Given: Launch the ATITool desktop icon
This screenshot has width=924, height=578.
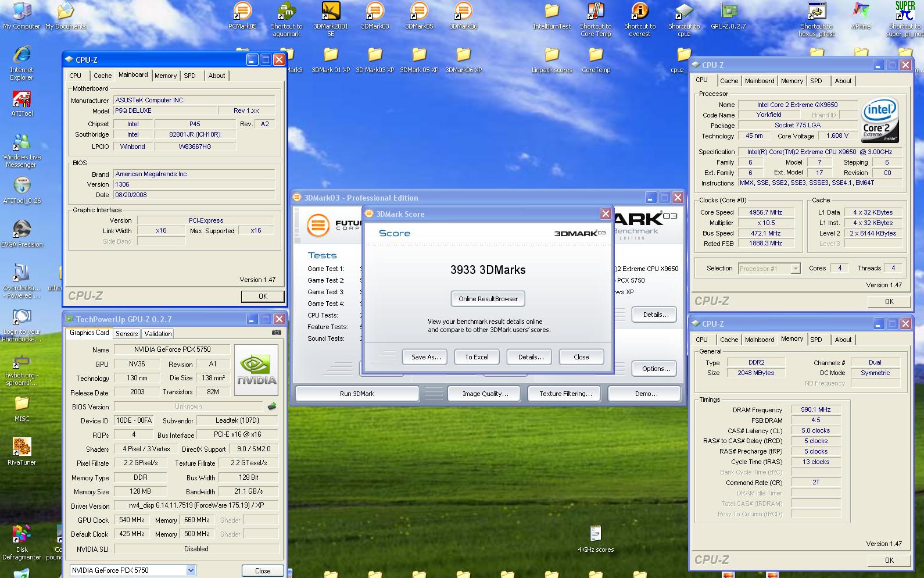Looking at the screenshot, I should (x=22, y=104).
